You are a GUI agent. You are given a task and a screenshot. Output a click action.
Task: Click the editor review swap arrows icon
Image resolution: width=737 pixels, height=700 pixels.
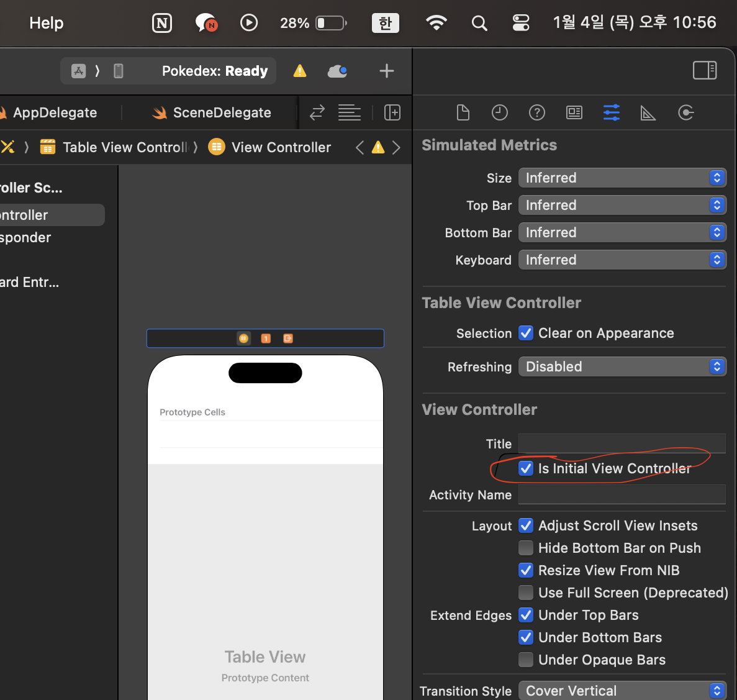pos(317,112)
